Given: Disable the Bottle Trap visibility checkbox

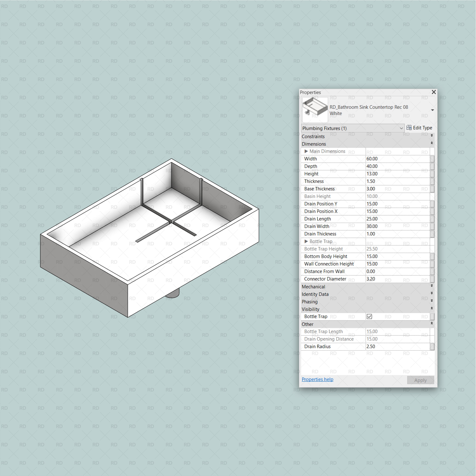Looking at the screenshot, I should (x=369, y=316).
